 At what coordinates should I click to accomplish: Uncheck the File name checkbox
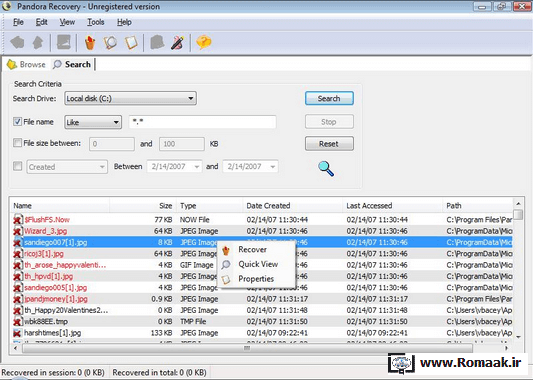click(x=17, y=121)
